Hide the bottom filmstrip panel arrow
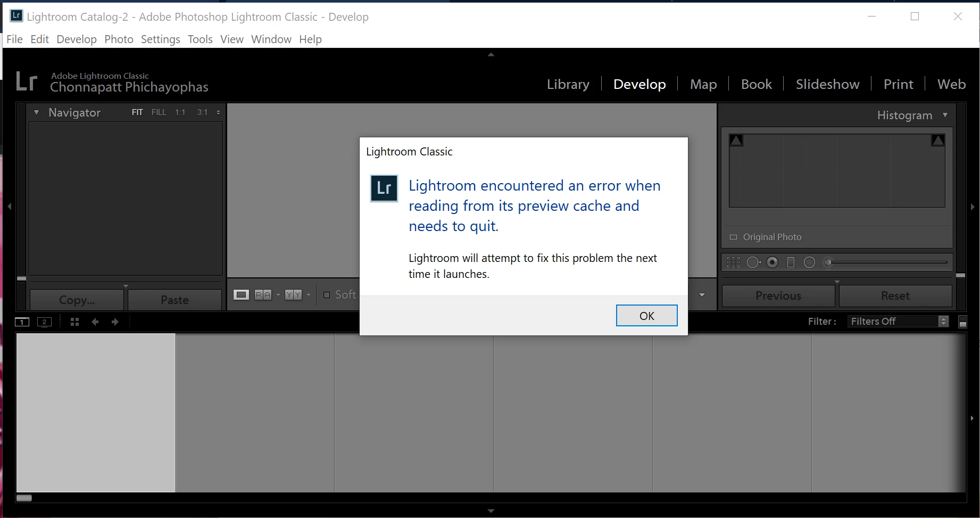 pyautogui.click(x=491, y=511)
